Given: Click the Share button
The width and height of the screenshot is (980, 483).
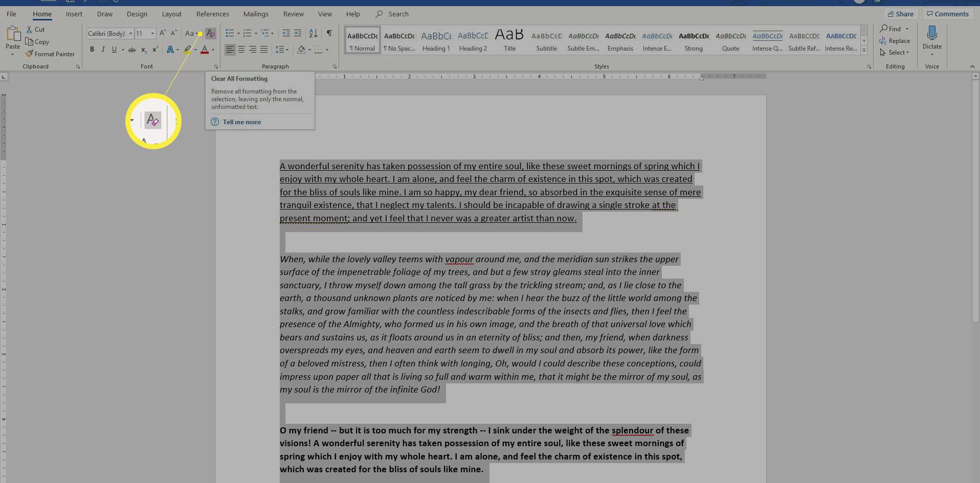Looking at the screenshot, I should [x=901, y=14].
